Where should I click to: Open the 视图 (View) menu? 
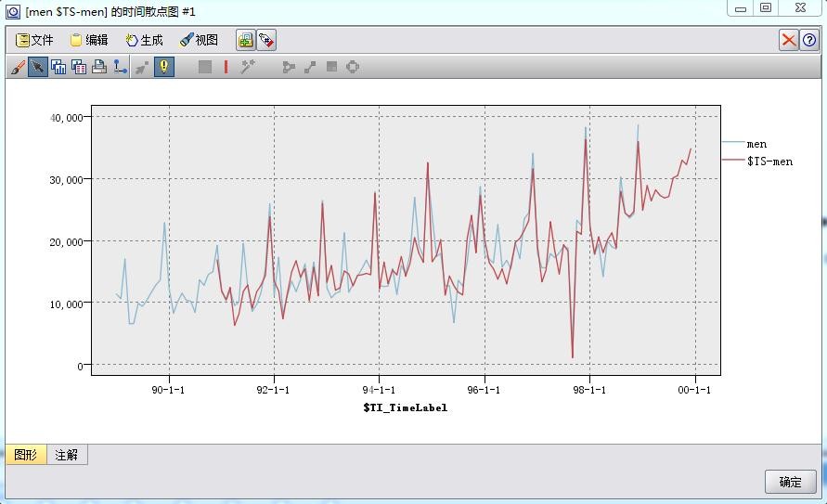pyautogui.click(x=199, y=40)
